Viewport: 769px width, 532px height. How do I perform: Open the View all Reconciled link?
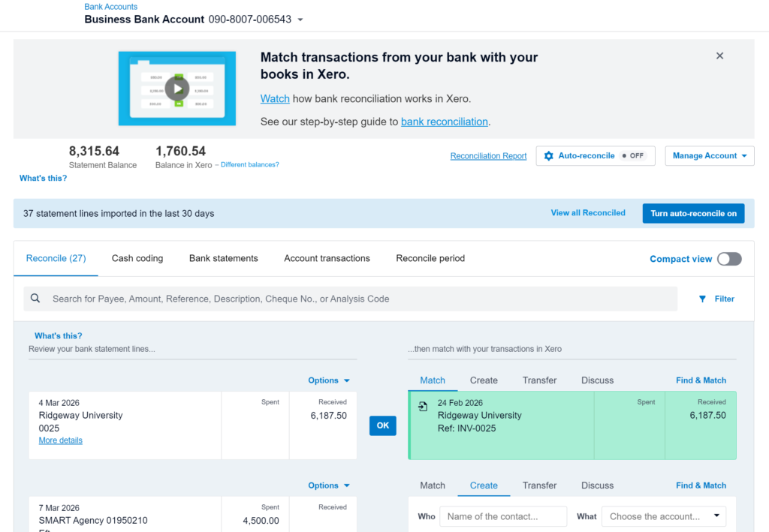tap(587, 213)
